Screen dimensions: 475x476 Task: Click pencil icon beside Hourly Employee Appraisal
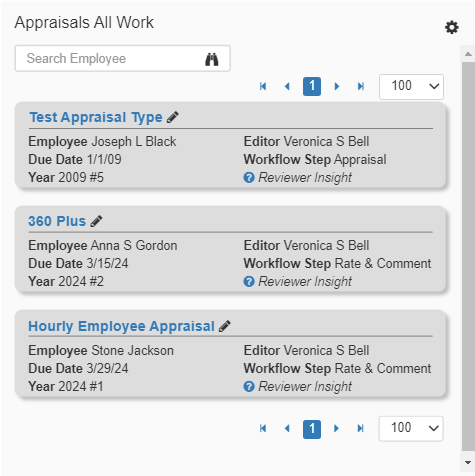pos(225,326)
